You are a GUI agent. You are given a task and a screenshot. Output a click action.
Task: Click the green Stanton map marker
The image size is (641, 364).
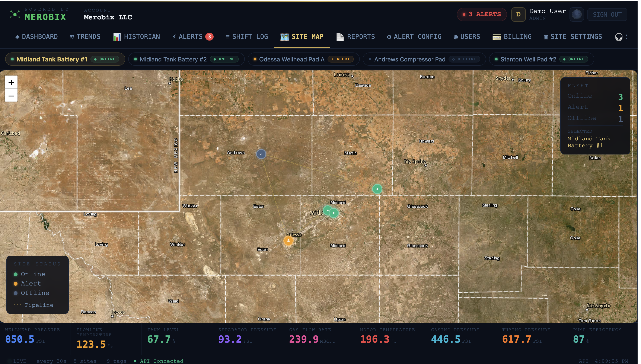pos(377,189)
